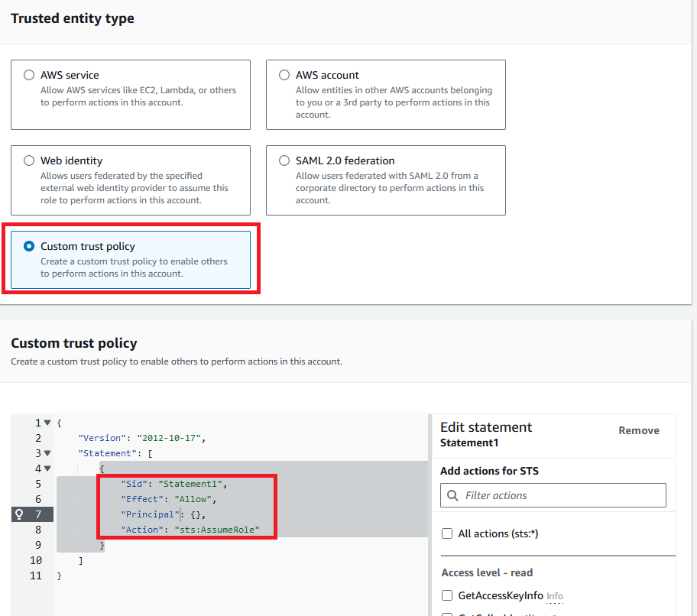
Task: Click the "Allow" effect value in editor
Action: pyautogui.click(x=194, y=499)
